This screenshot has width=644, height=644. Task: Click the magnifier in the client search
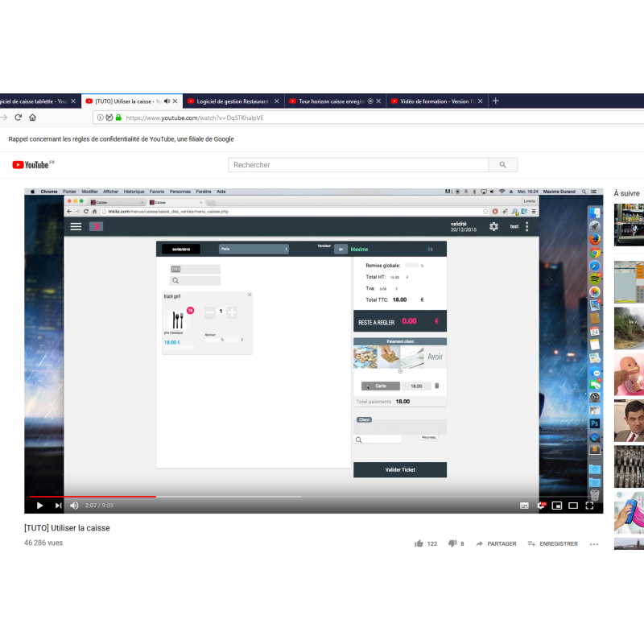tap(358, 439)
